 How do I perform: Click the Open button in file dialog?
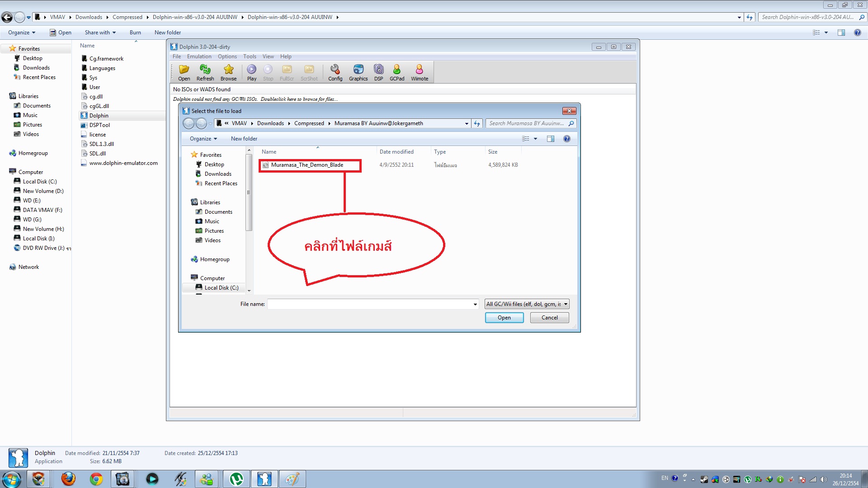(504, 318)
